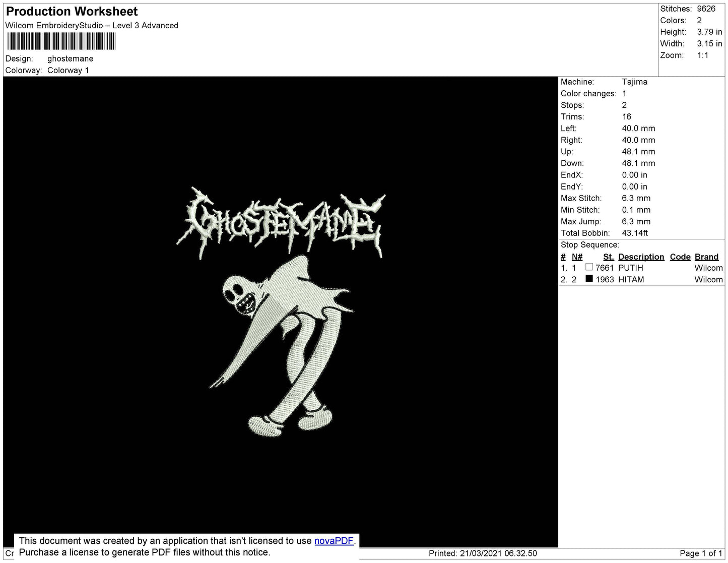The height and width of the screenshot is (563, 728).
Task: Select the Up value '48.1 mm'
Action: click(639, 151)
